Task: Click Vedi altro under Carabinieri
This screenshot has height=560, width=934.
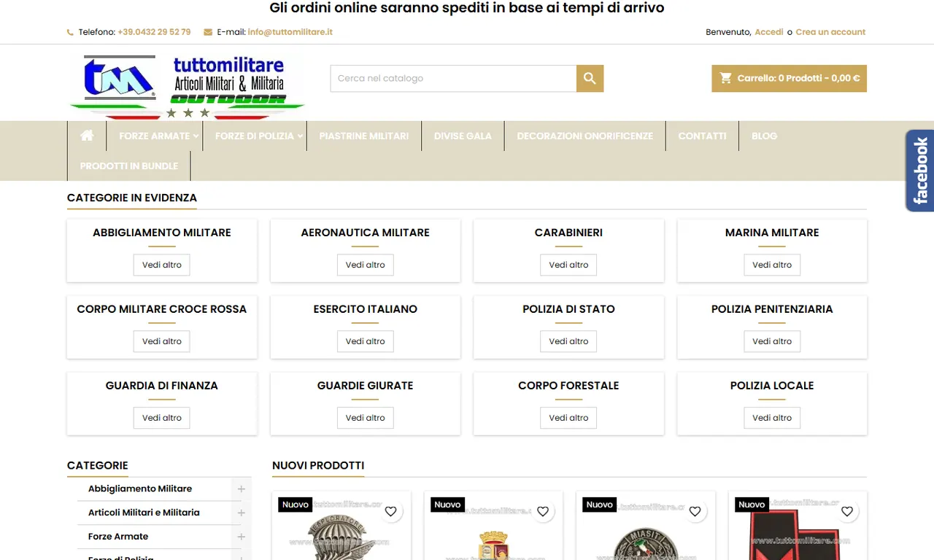Action: 568,265
